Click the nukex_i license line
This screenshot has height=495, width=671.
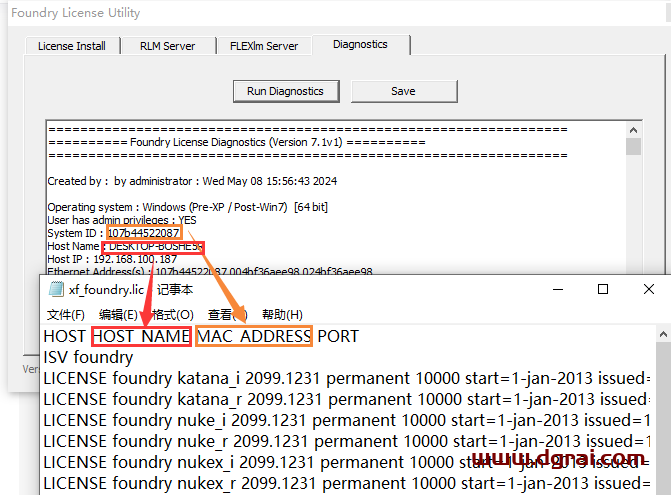(347, 462)
